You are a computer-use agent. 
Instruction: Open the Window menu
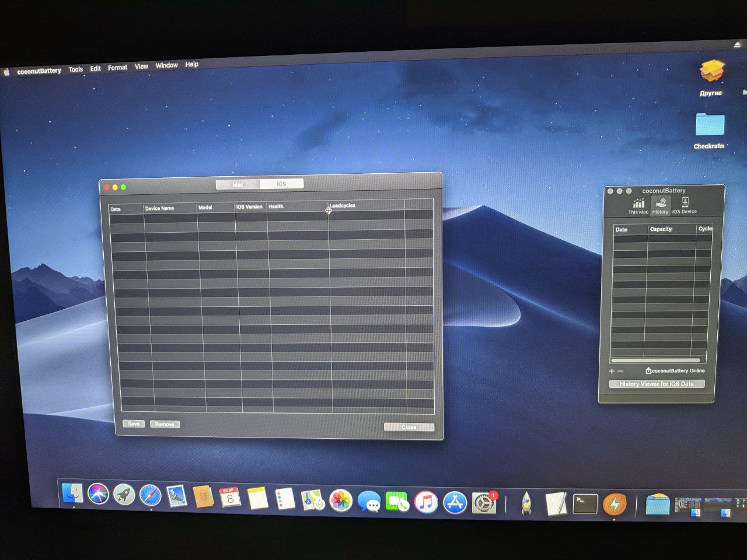pos(166,65)
